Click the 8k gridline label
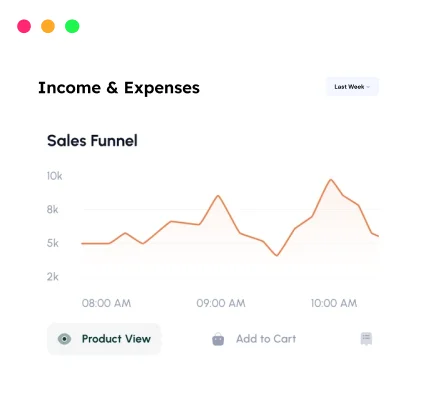Viewport: 421px width, 400px height. pos(52,210)
